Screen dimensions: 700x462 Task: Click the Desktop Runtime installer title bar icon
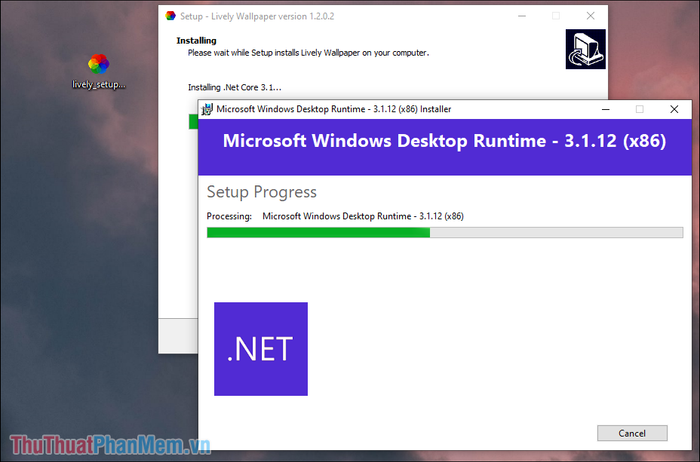tap(207, 109)
